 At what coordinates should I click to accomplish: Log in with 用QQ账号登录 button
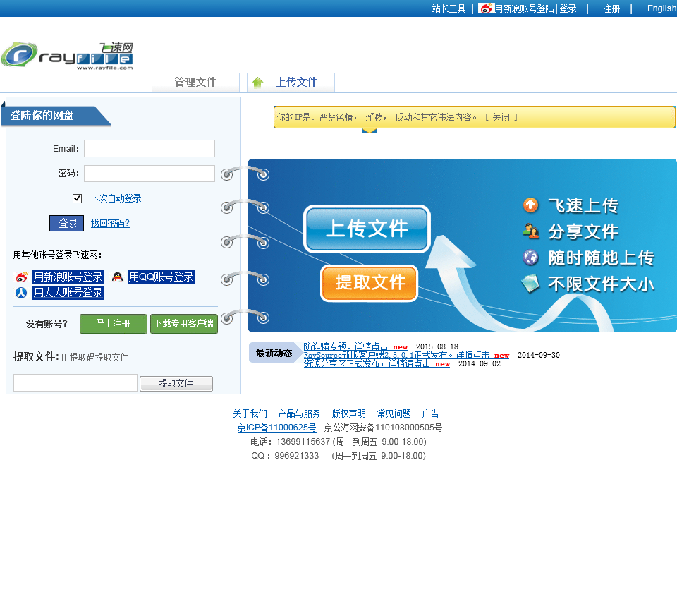(161, 277)
